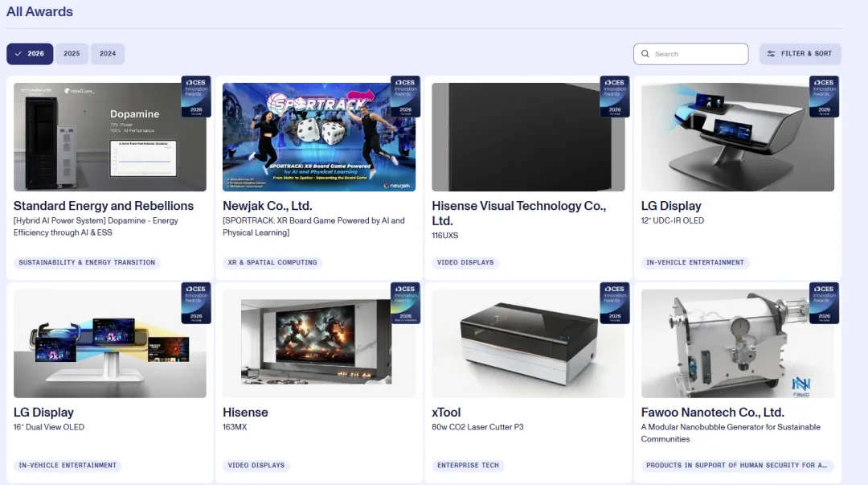Click Video Displays tag under 163MX
The image size is (868, 485).
tap(256, 465)
